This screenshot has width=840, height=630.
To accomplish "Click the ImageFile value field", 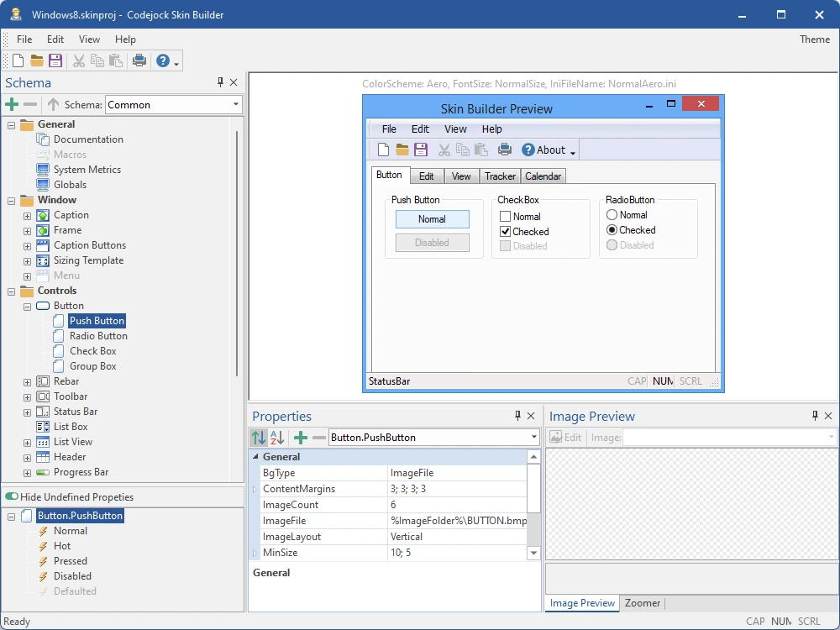I will tap(458, 521).
